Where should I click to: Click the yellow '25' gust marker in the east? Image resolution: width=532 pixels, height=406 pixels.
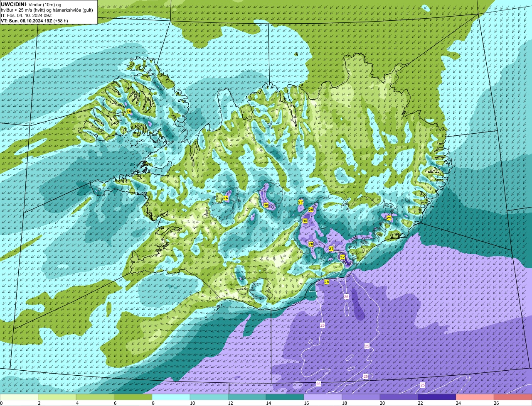pos(389,218)
